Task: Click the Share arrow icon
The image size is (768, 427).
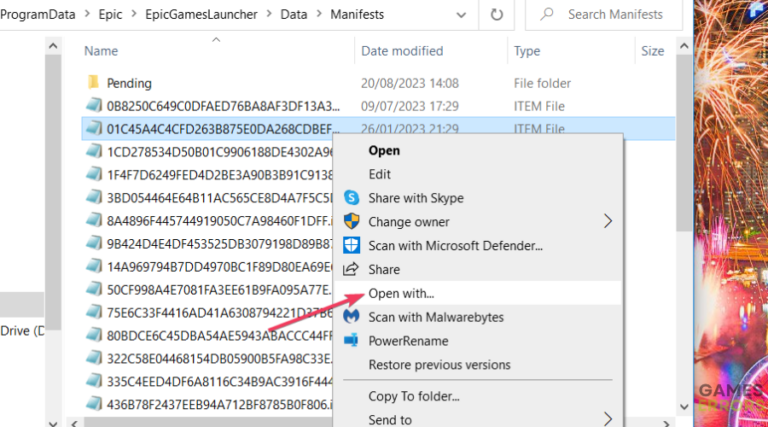Action: coord(351,269)
